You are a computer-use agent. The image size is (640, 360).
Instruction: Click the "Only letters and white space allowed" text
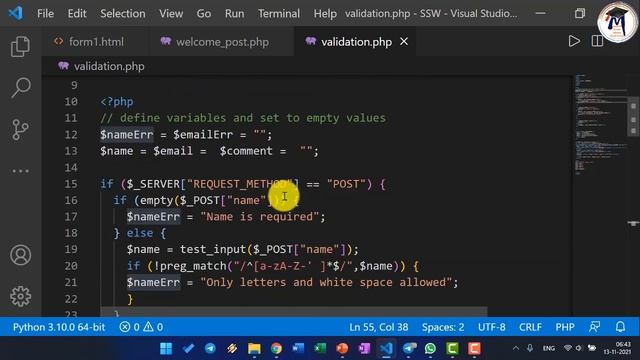pyautogui.click(x=326, y=282)
